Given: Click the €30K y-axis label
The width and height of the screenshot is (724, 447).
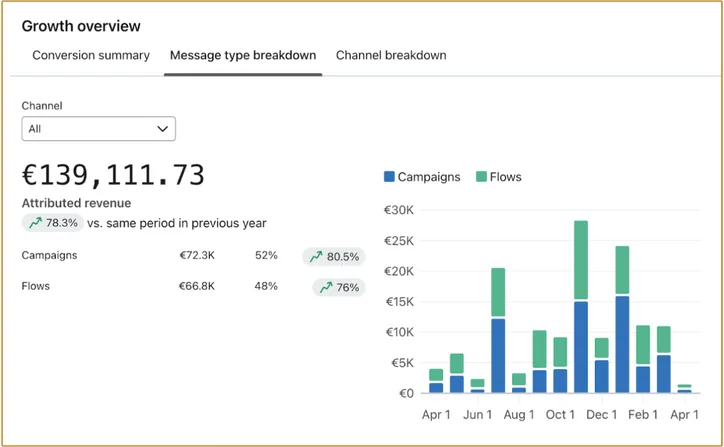Looking at the screenshot, I should 399,210.
